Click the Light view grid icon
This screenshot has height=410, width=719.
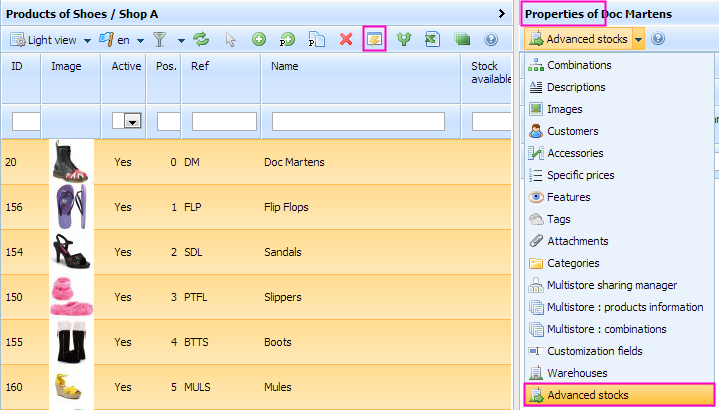pyautogui.click(x=18, y=40)
